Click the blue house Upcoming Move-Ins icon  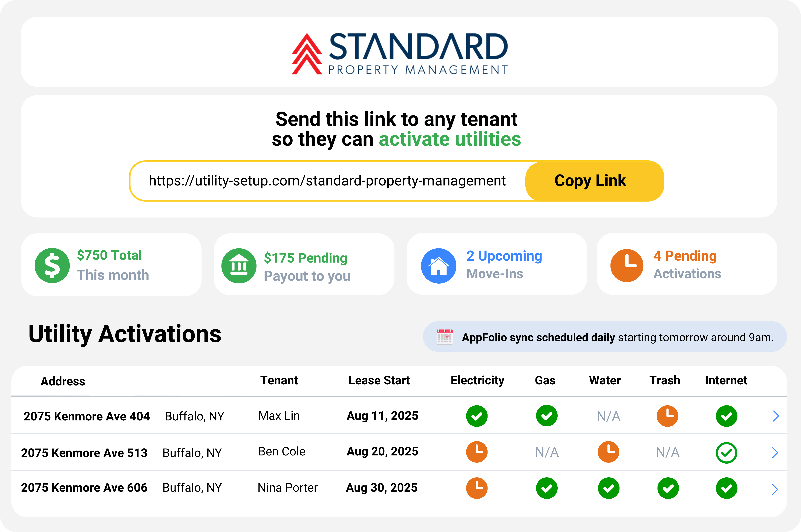[439, 266]
